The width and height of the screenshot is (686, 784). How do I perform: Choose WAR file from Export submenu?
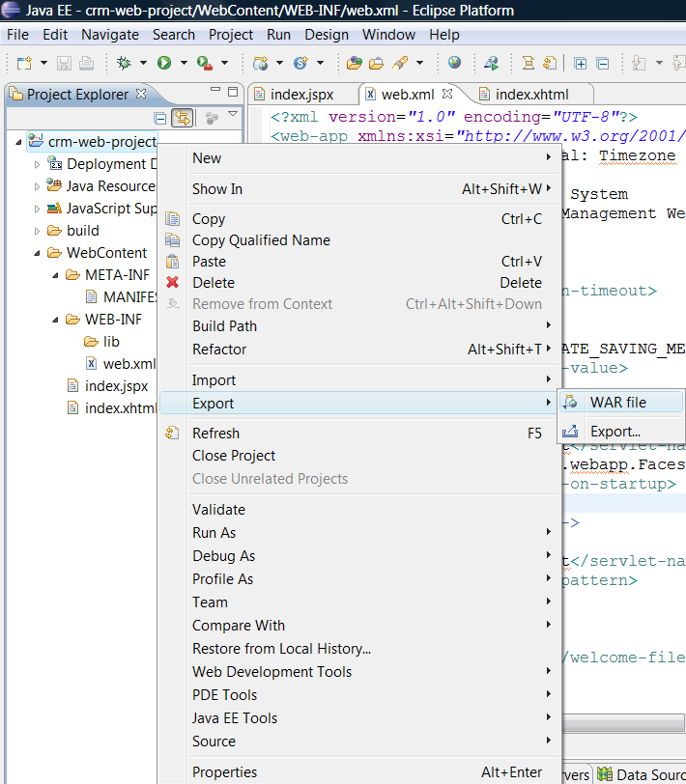pos(620,402)
